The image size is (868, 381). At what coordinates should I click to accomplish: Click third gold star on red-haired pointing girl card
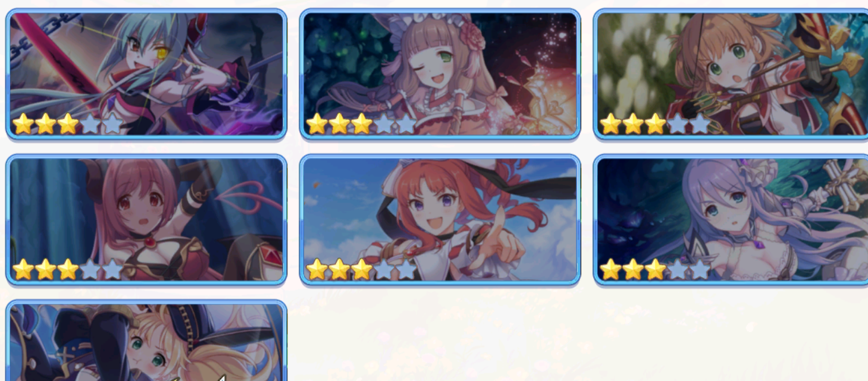coord(361,269)
